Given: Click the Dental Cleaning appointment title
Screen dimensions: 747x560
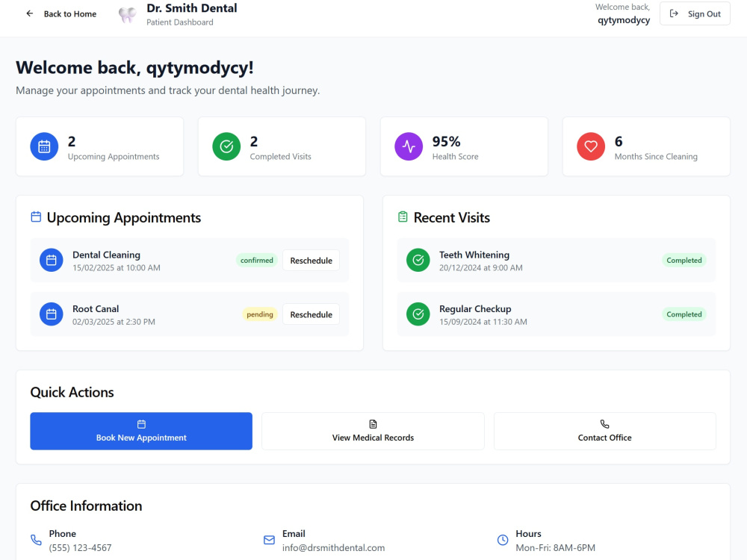Looking at the screenshot, I should pos(106,255).
